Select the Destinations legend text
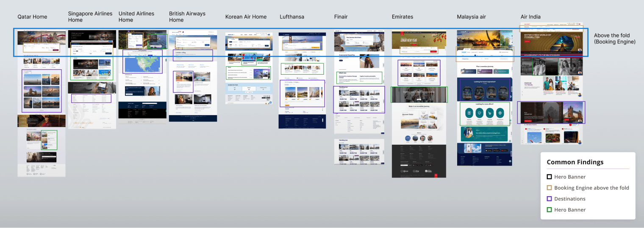Image resolution: width=644 pixels, height=228 pixels. click(x=570, y=199)
